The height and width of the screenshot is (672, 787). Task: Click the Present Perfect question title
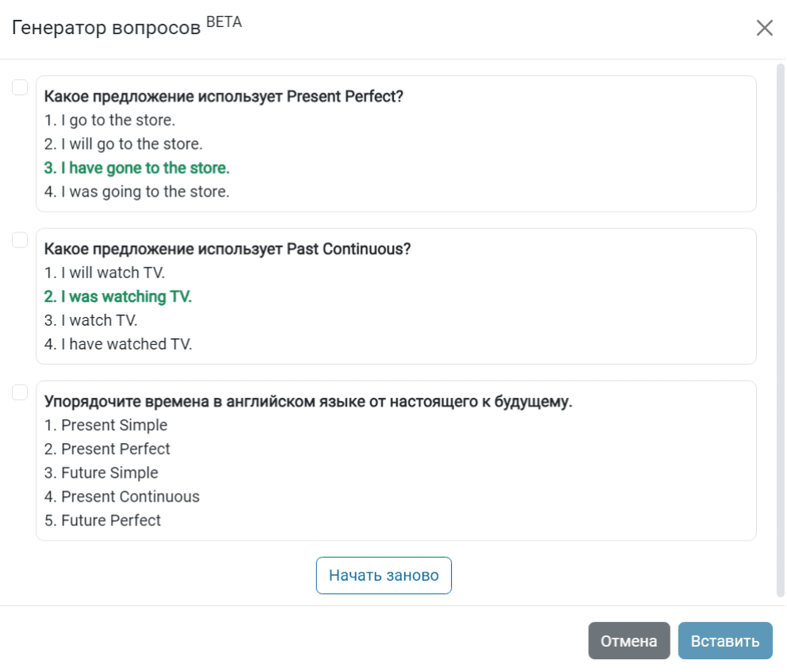[x=223, y=97]
